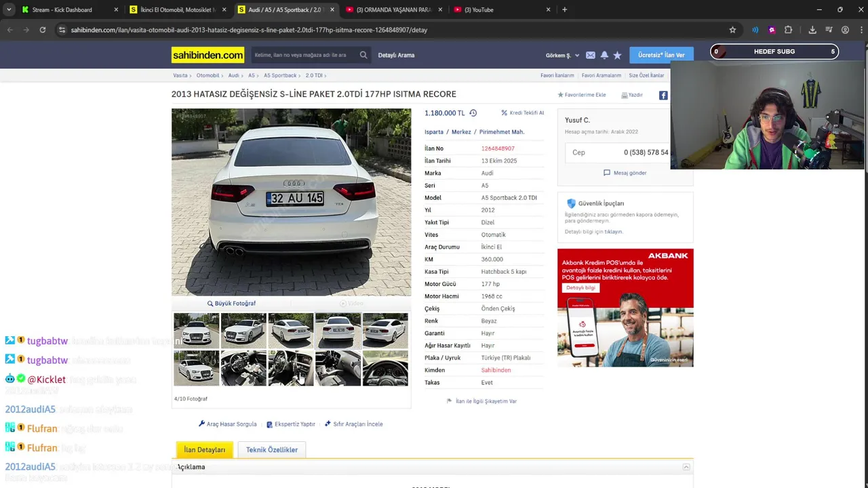Click the Pirimehmet Mah. location link
This screenshot has width=868, height=488.
tap(502, 132)
